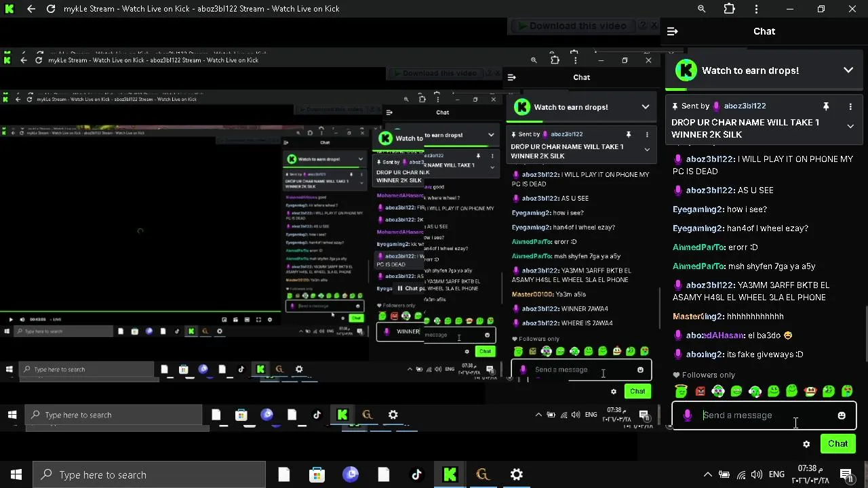This screenshot has height=488, width=868.
Task: Show hidden system tray icons
Action: tap(707, 474)
